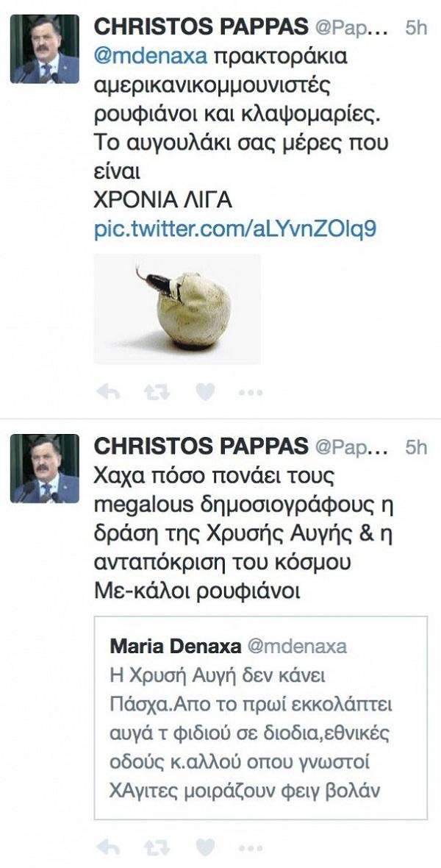
Task: Like the second tweet with heart icon
Action: 205,847
